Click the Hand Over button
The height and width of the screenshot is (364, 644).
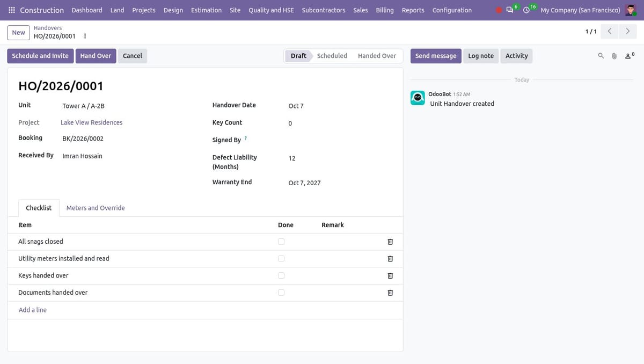96,56
